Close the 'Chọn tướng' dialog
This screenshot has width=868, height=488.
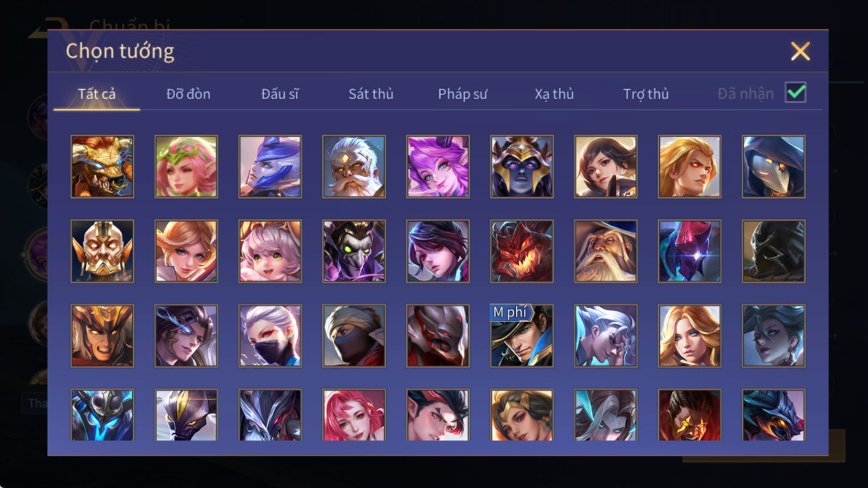point(800,51)
